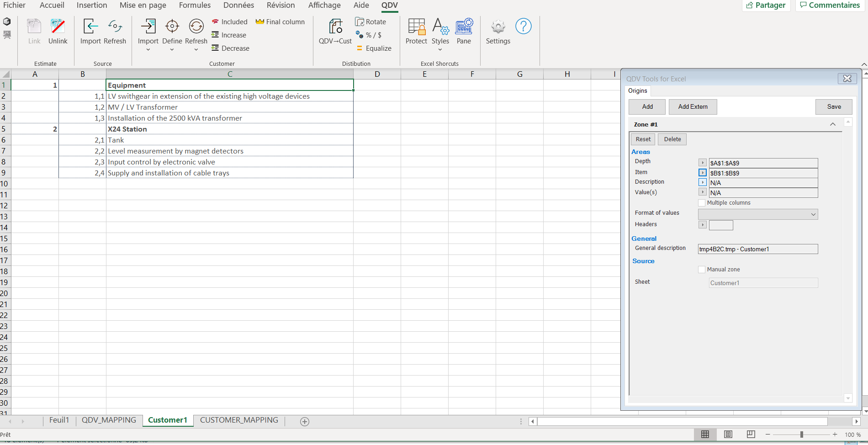Collapse the ribbon with the chevron
This screenshot has height=445, width=868.
coord(864,64)
